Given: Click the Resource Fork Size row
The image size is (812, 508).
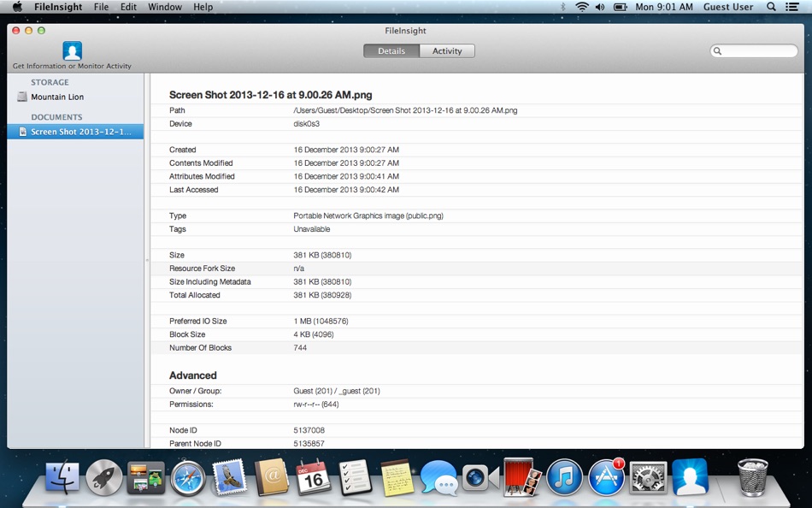Looking at the screenshot, I should [477, 269].
